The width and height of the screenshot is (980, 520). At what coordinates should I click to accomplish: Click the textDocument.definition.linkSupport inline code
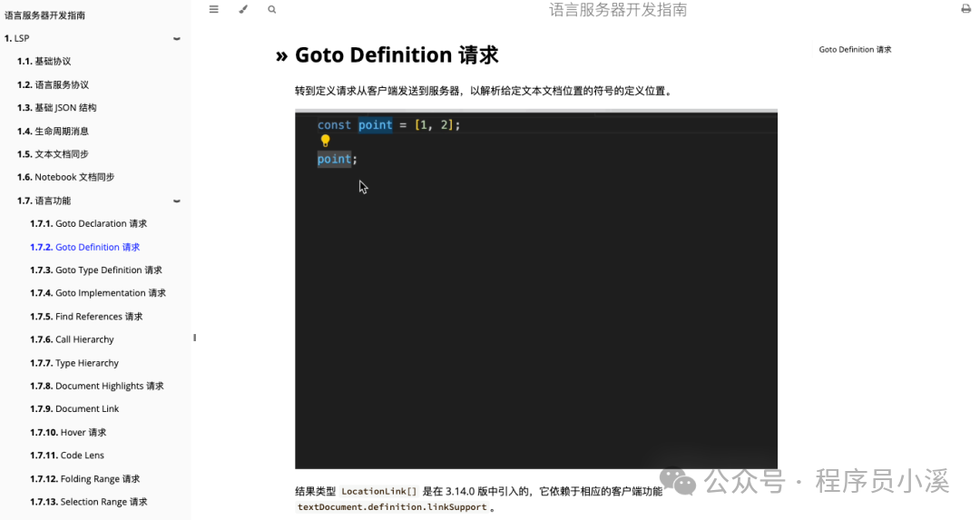392,507
